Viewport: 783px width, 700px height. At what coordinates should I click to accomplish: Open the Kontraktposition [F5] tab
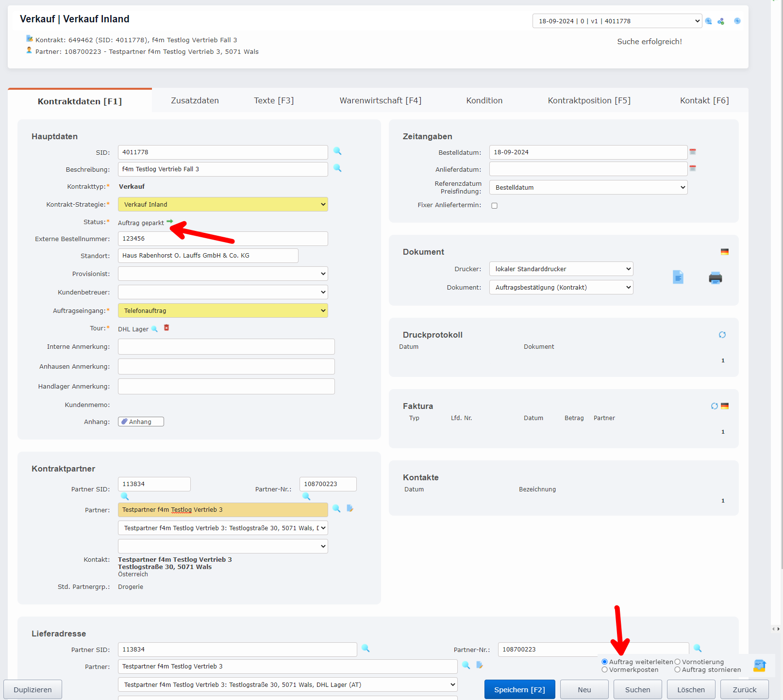[589, 100]
